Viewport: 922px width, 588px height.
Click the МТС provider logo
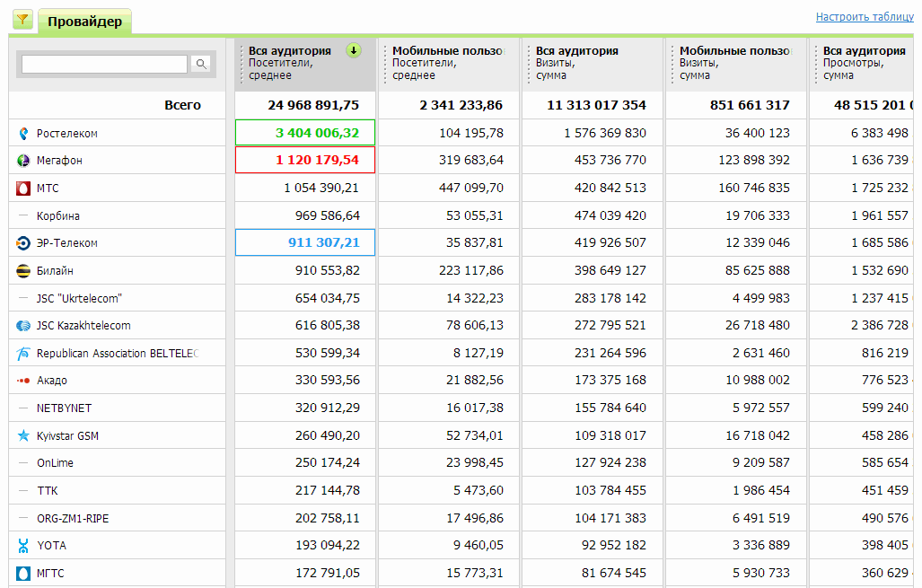pos(23,189)
